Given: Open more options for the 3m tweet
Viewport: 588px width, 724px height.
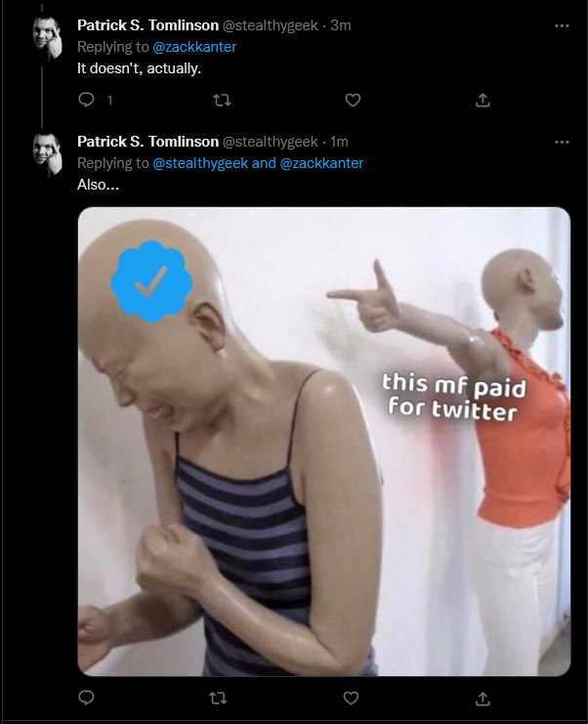Looking at the screenshot, I should pos(562,25).
